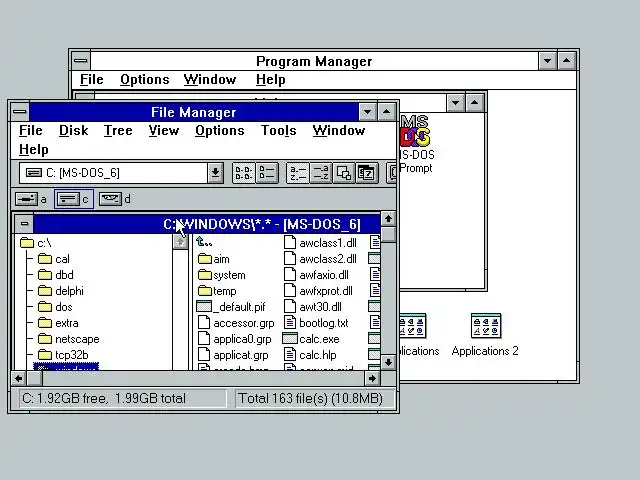Select accessor.grp file
640x480 pixels.
point(236,323)
